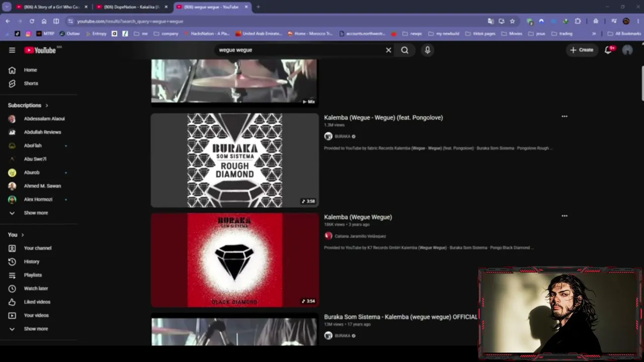Open the Entropy bookmark

click(x=96, y=34)
